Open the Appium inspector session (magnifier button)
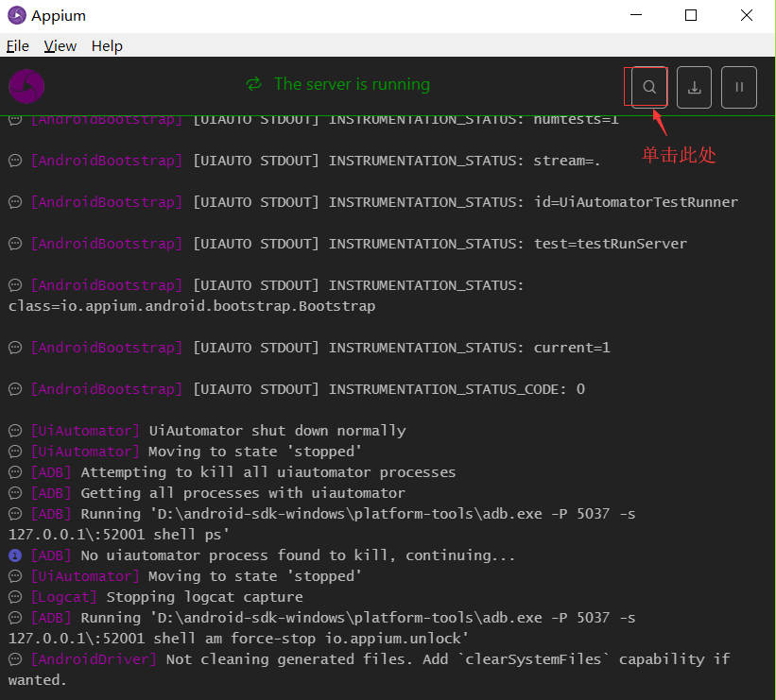The image size is (776, 700). [649, 87]
